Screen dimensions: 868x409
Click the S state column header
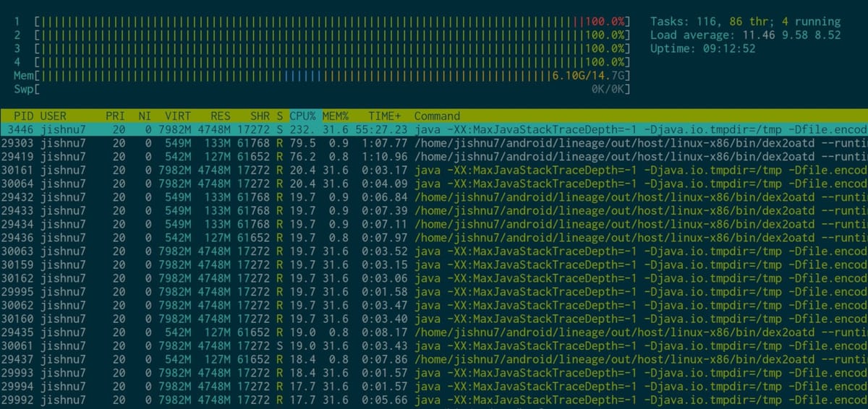pyautogui.click(x=280, y=116)
